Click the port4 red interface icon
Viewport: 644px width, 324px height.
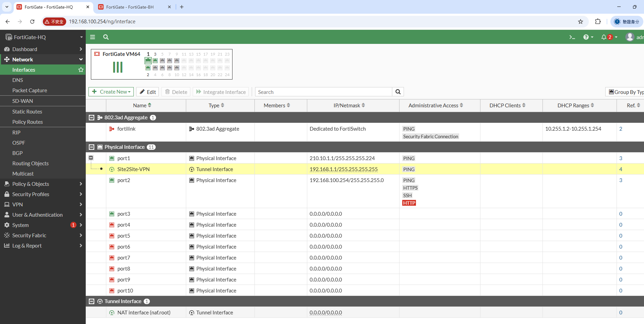[x=112, y=225]
